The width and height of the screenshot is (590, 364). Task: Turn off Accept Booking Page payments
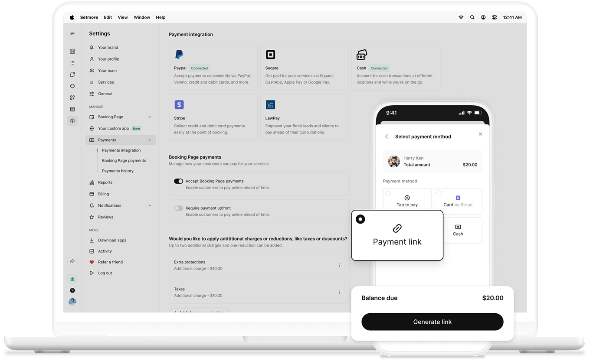(x=178, y=181)
